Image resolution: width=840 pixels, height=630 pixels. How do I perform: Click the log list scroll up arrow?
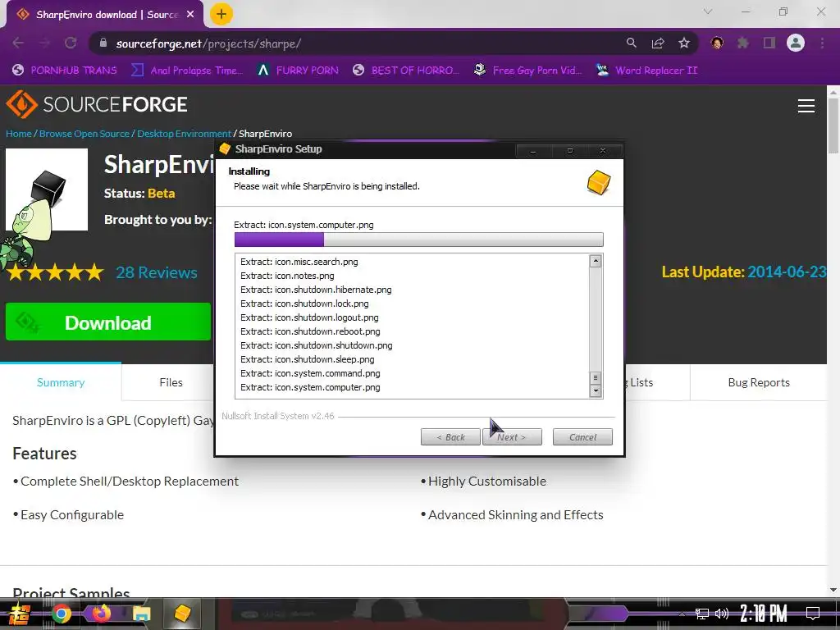(x=596, y=262)
